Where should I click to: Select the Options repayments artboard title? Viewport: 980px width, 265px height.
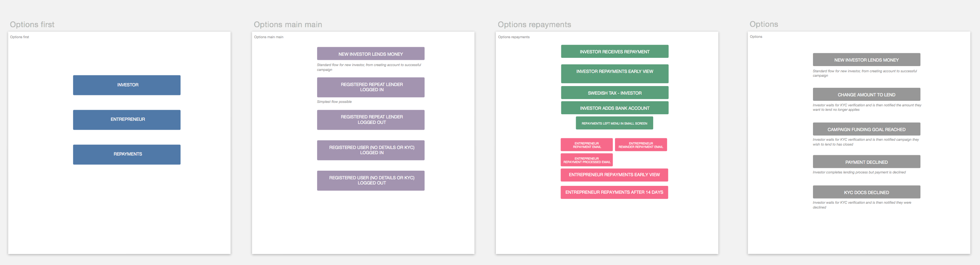click(534, 25)
